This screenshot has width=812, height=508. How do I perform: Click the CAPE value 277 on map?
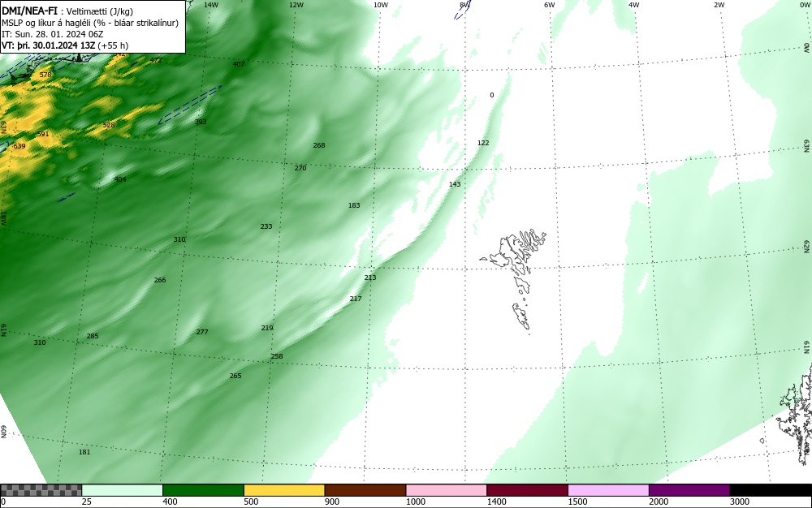pyautogui.click(x=202, y=332)
